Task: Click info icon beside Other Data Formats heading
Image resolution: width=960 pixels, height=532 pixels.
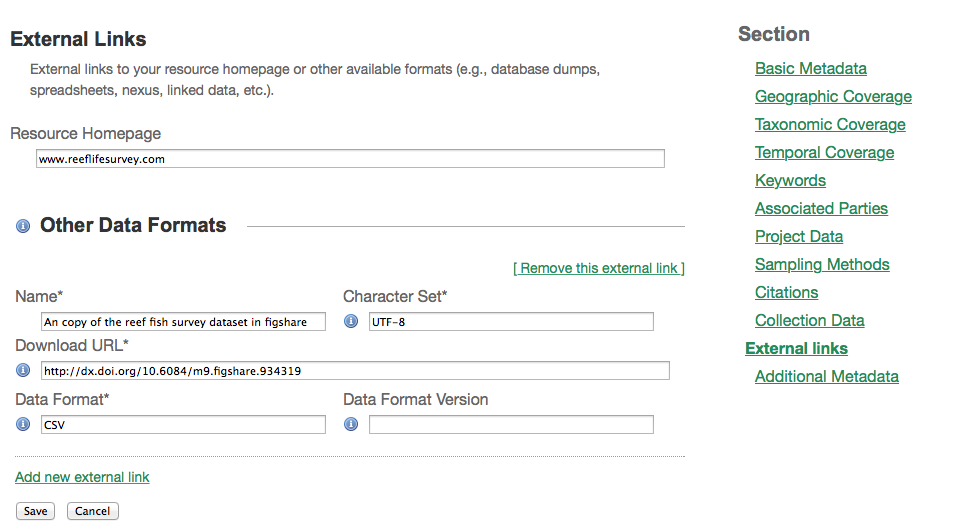Action: coord(23,227)
